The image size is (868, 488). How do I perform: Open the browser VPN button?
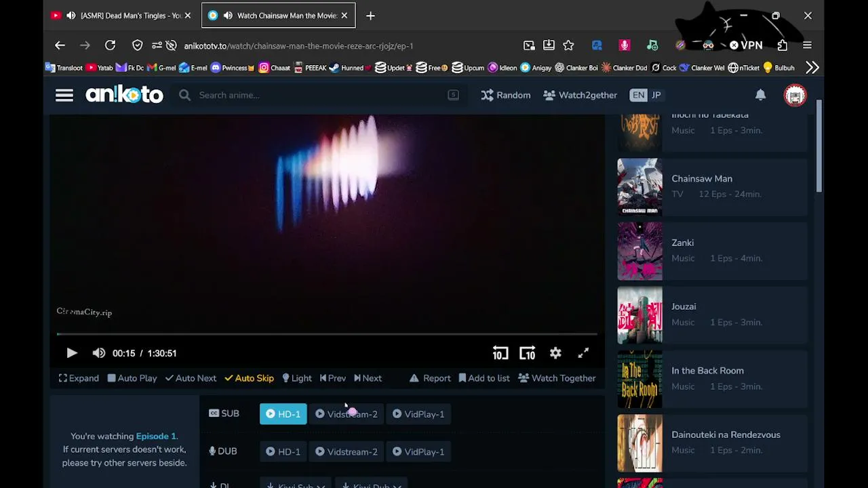(746, 45)
